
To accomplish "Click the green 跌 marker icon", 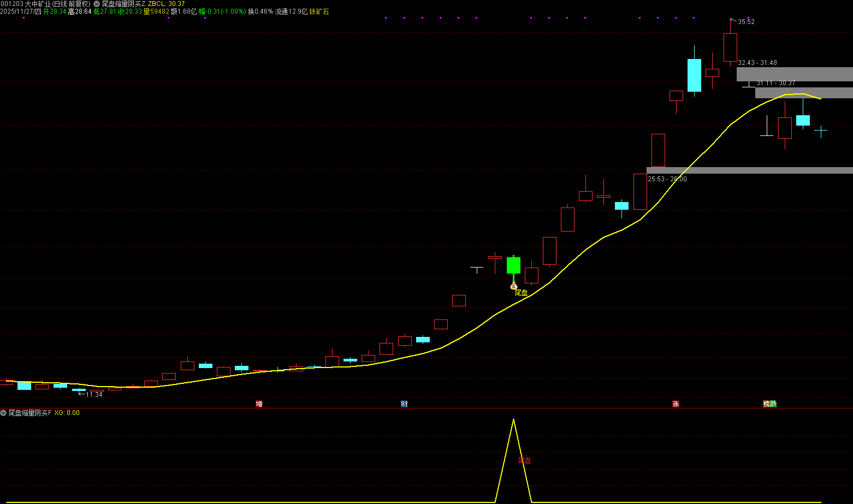I will [773, 404].
